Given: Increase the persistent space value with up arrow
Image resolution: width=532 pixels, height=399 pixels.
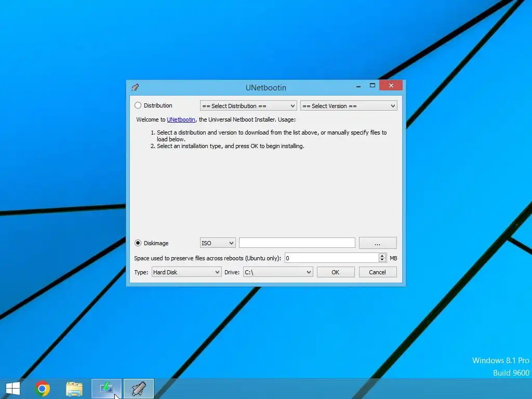Looking at the screenshot, I should pos(382,256).
